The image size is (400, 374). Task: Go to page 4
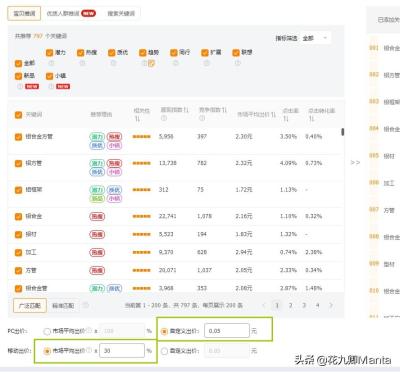point(318,305)
